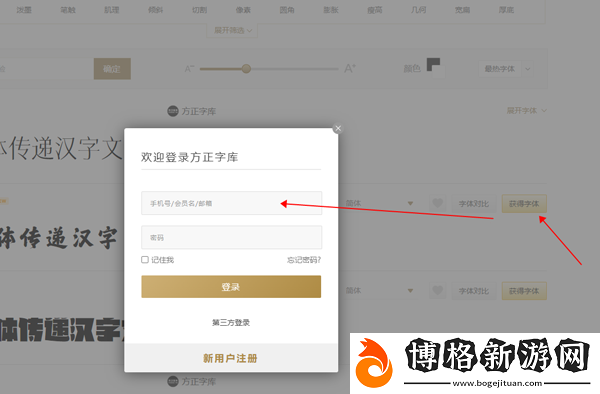Favorite the second font with the heart icon

[x=437, y=291]
